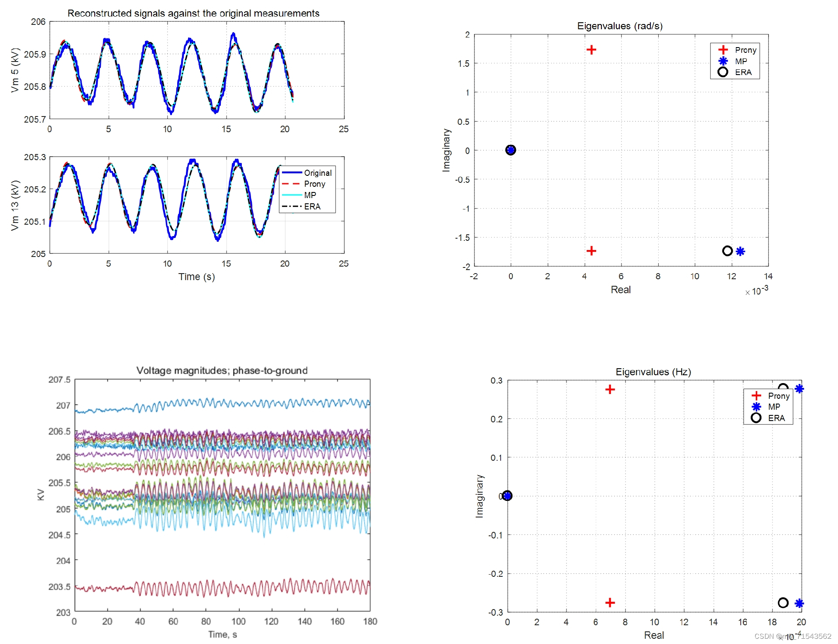Click the 205.9 tick on Vm 5 axis
This screenshot has width=838, height=644.
(35, 55)
